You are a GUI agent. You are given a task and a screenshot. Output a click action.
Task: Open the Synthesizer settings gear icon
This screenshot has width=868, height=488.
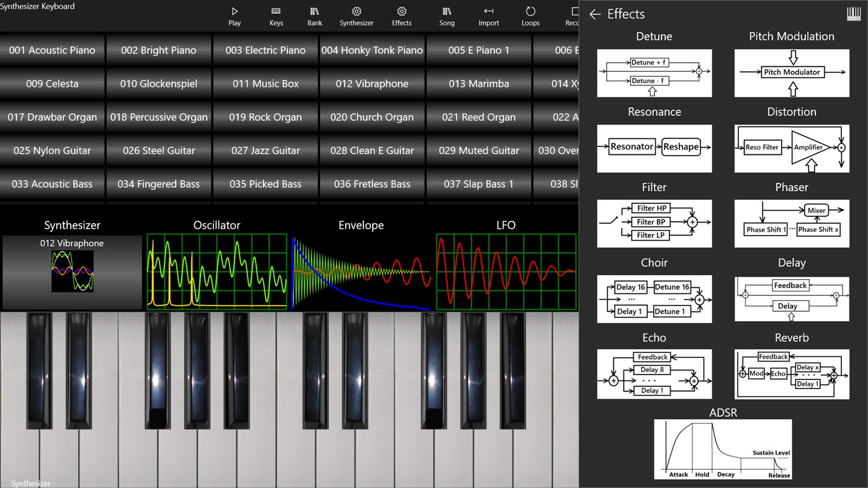coord(357,16)
